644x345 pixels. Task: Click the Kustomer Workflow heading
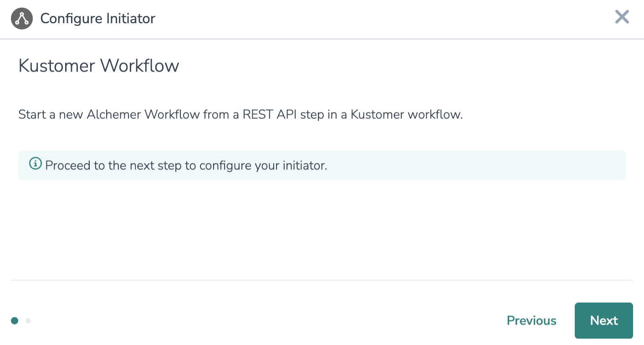pos(98,66)
